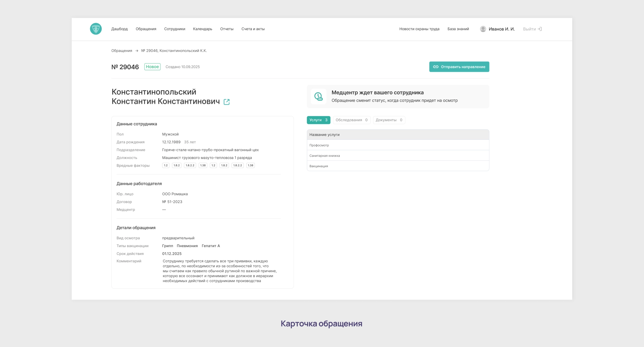Click the arrow icon in the breadcrumb
This screenshot has height=347, width=644.
pos(137,51)
